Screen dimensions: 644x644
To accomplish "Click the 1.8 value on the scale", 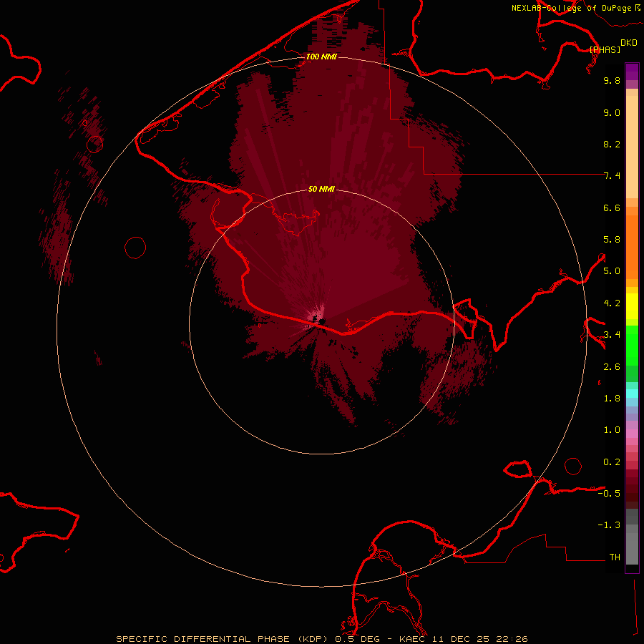I will [612, 399].
